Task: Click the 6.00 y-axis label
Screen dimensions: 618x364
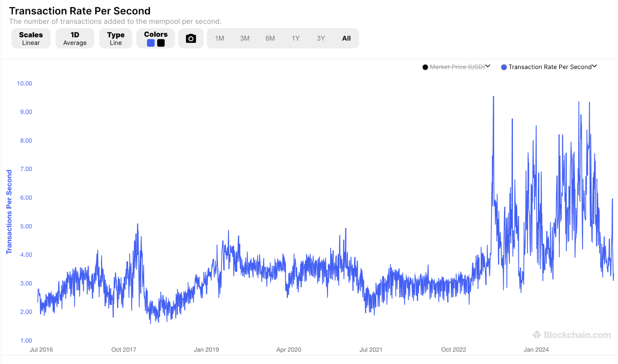Action: (x=26, y=198)
